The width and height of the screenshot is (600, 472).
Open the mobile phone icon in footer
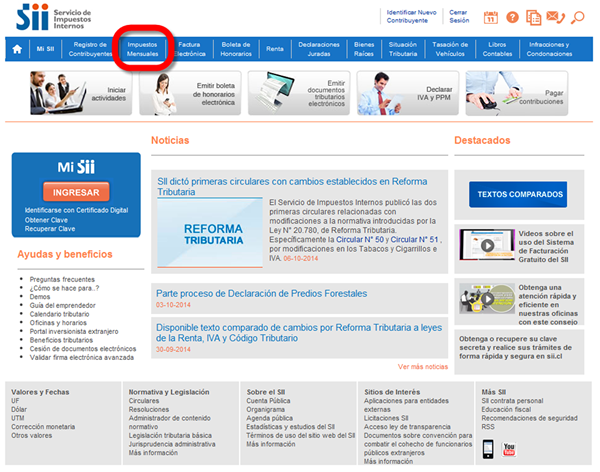(x=488, y=449)
